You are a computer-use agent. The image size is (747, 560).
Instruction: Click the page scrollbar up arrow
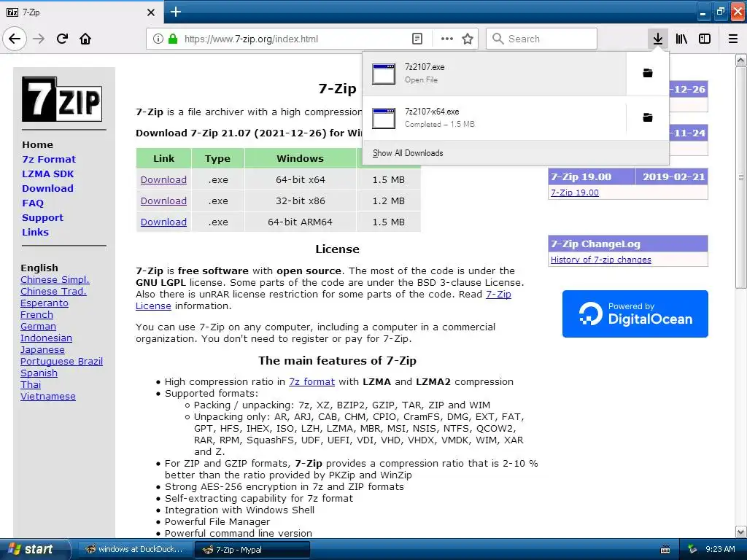point(740,60)
